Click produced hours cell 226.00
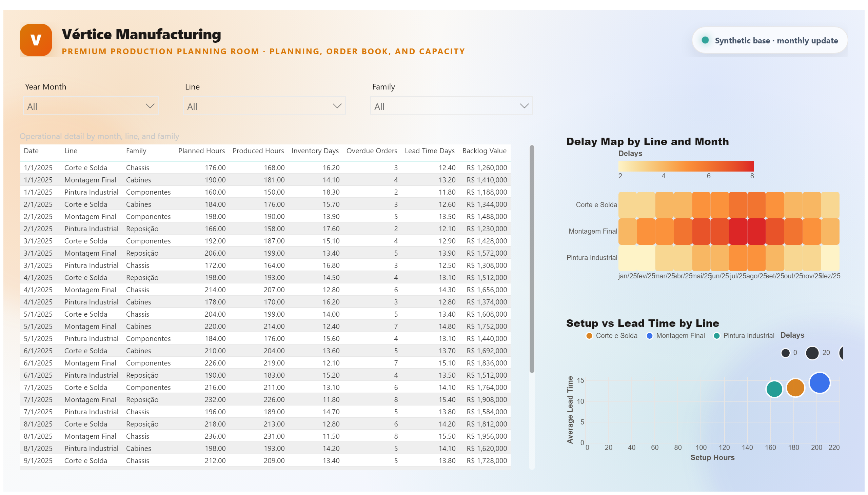The width and height of the screenshot is (868, 495). pyautogui.click(x=274, y=399)
